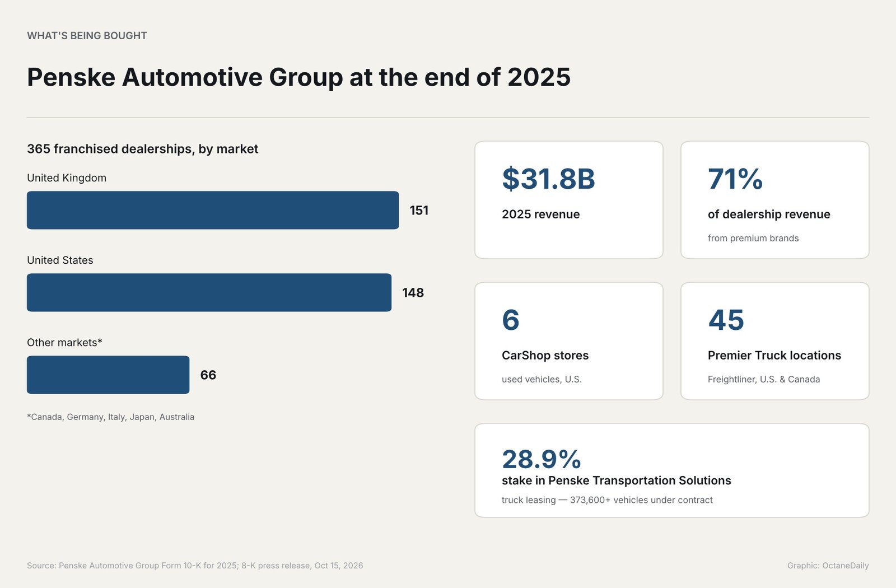Click the headline "Penske Automotive Group at the end of 2025"
The width and height of the screenshot is (896, 588).
click(298, 77)
